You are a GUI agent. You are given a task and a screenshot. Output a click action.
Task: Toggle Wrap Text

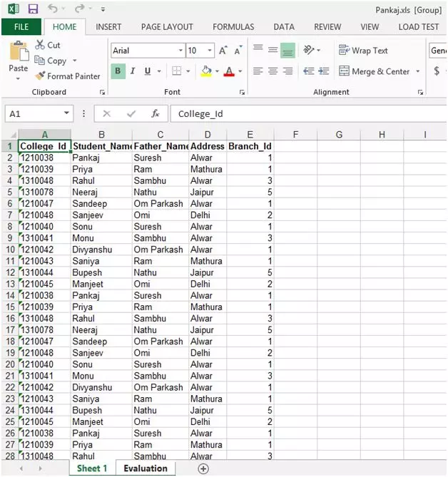(x=363, y=50)
